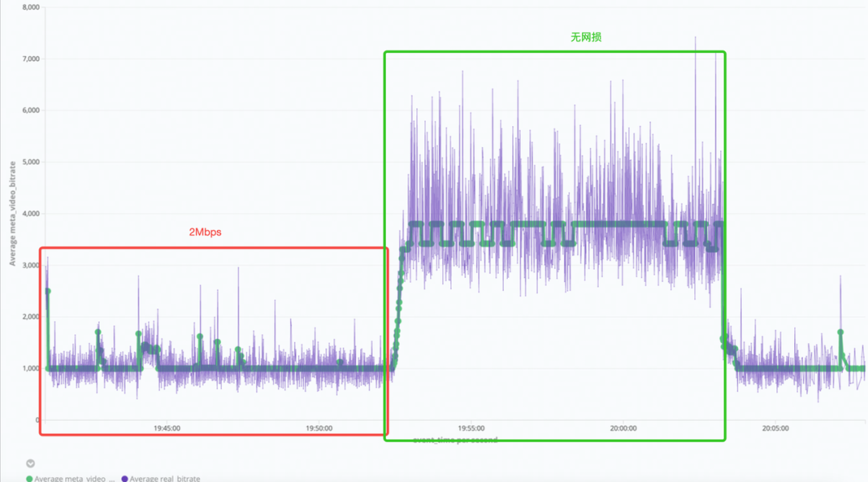Click the 19:55:00 x-axis tick label
Screen dimensions: 868x482
[471, 429]
